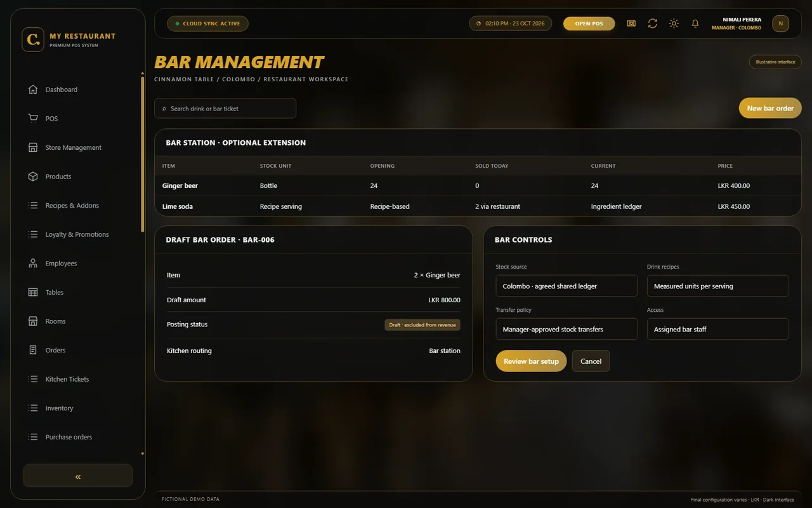This screenshot has height=508, width=812.
Task: Open the POS shopping cart icon
Action: pyautogui.click(x=33, y=119)
